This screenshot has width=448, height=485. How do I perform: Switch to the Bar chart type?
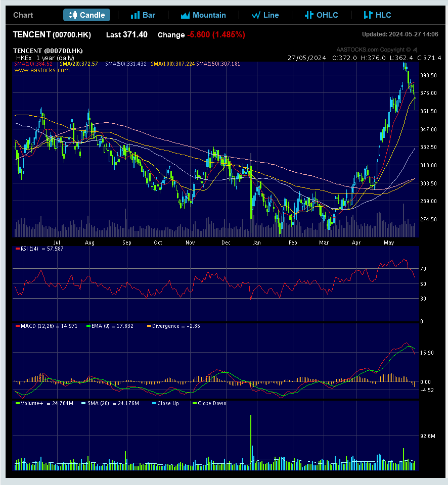(x=143, y=15)
